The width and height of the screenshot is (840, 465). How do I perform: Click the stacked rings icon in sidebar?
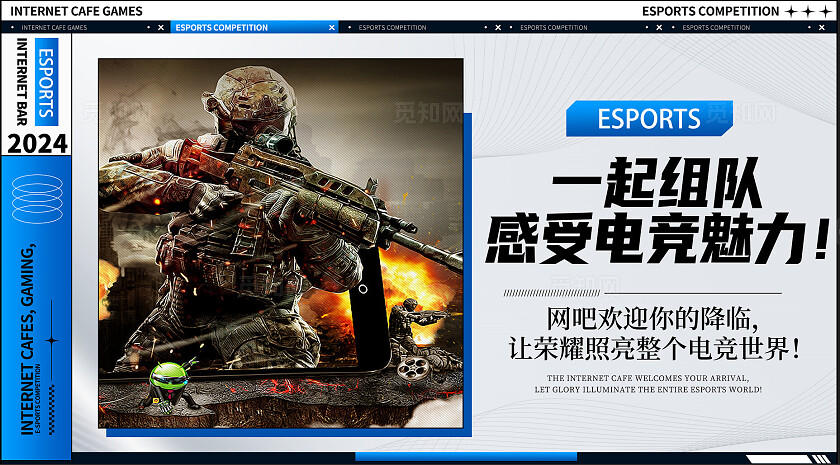pyautogui.click(x=37, y=199)
